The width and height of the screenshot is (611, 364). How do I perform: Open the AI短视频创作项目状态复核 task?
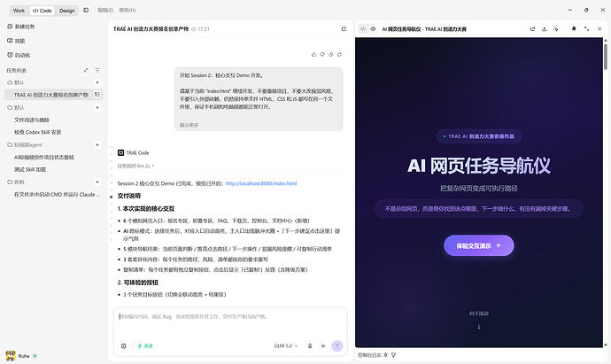click(x=44, y=158)
